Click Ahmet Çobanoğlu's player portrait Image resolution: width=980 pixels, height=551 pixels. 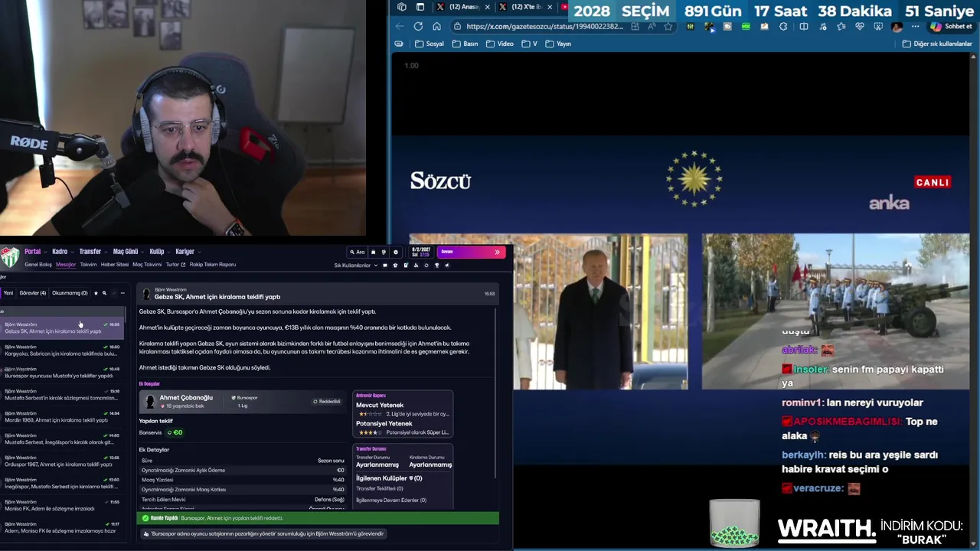(150, 401)
